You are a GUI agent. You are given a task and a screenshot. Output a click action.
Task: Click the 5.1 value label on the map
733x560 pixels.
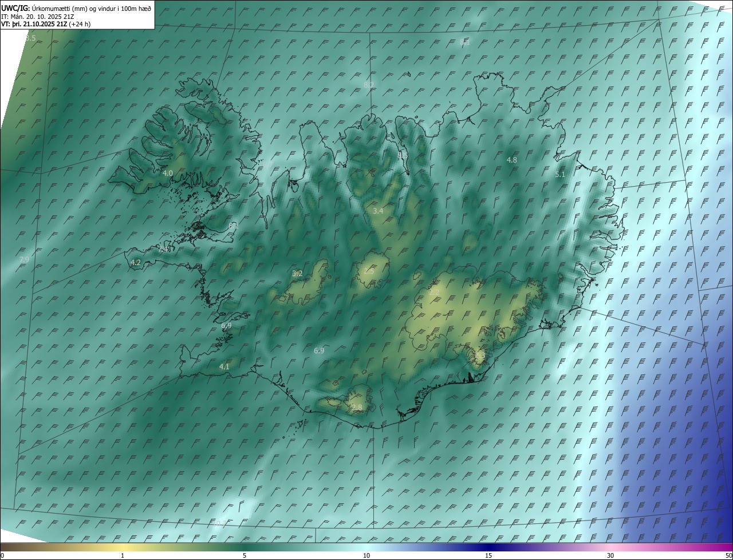click(x=560, y=175)
